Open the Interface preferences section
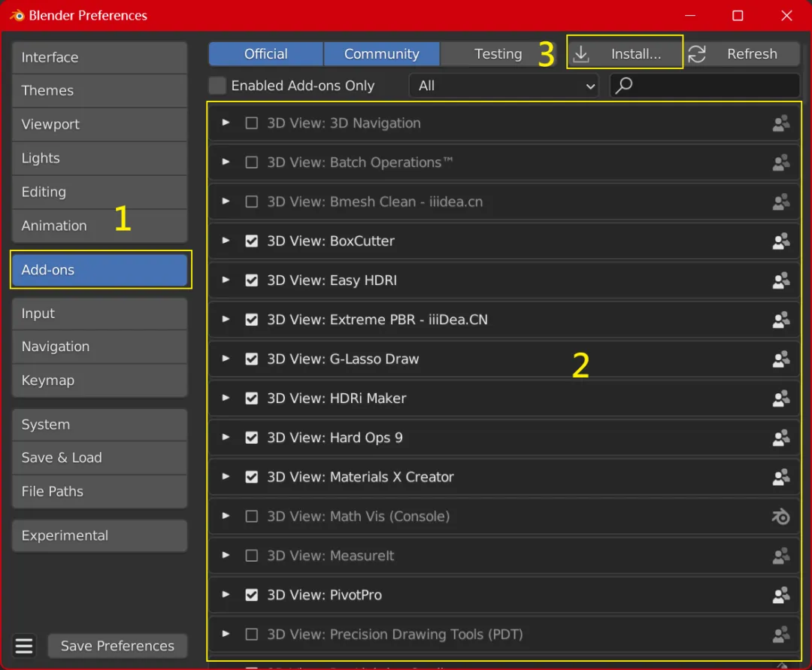This screenshot has height=670, width=812. point(99,57)
